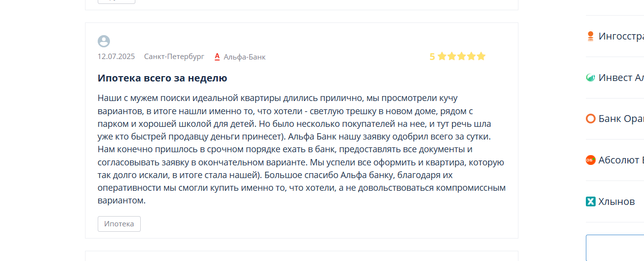Click the Ипотека tag button
644x261 pixels.
[x=119, y=224]
